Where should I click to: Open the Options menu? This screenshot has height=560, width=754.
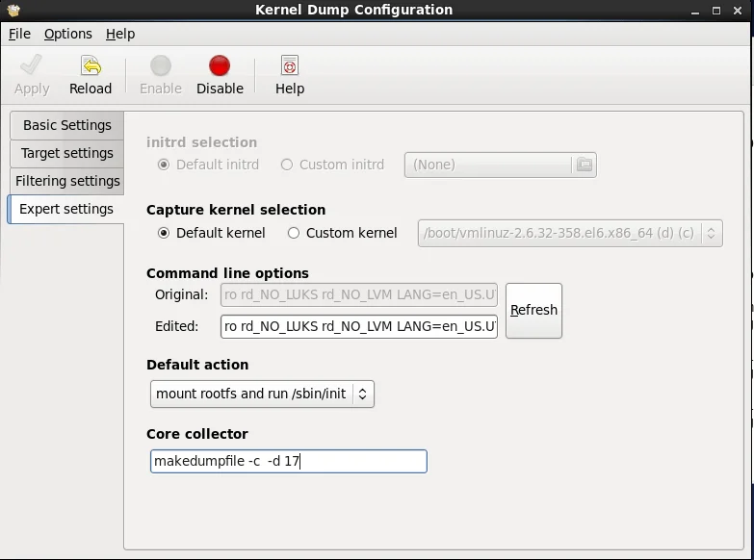coord(68,34)
